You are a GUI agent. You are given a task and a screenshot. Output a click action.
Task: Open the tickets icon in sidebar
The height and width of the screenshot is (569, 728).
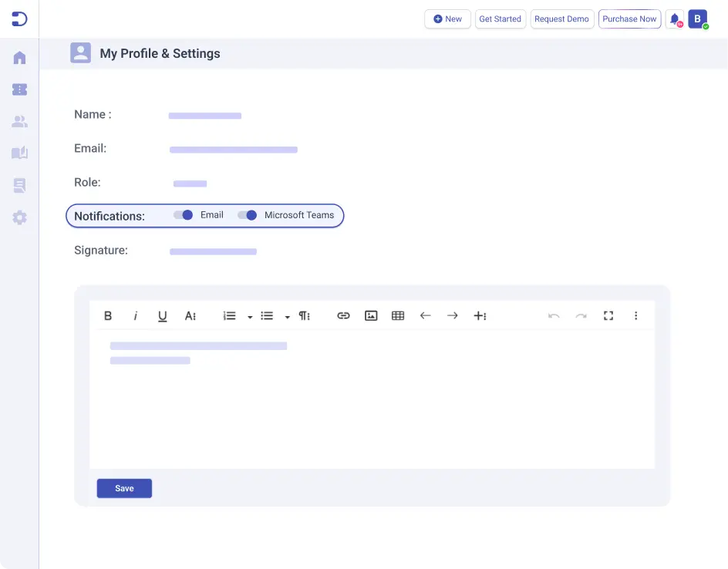click(19, 89)
